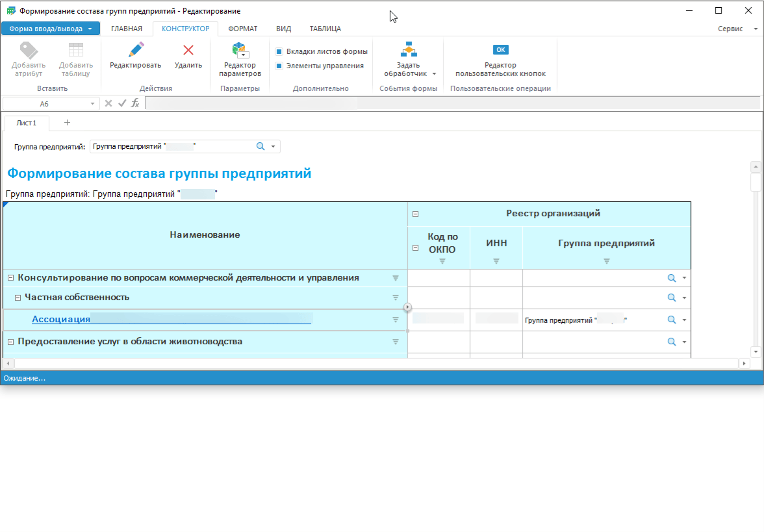Viewport: 764px width, 532px height.
Task: Click the vertical scrollbar thumb
Action: click(x=755, y=182)
